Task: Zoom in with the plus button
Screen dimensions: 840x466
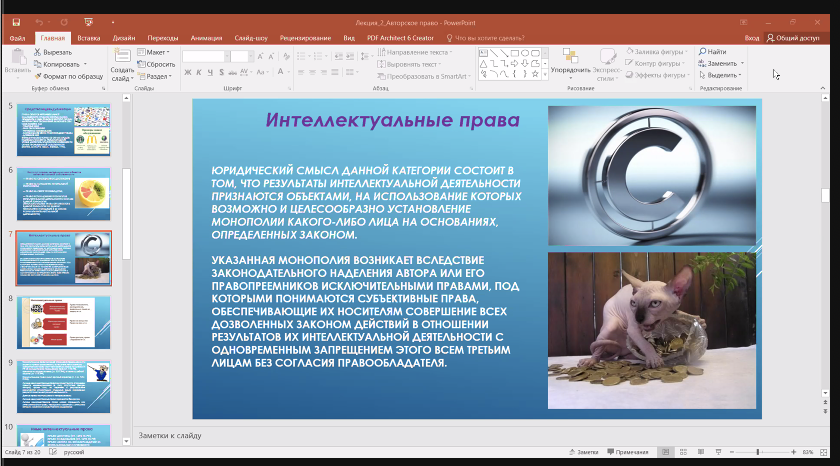Action: (x=793, y=452)
